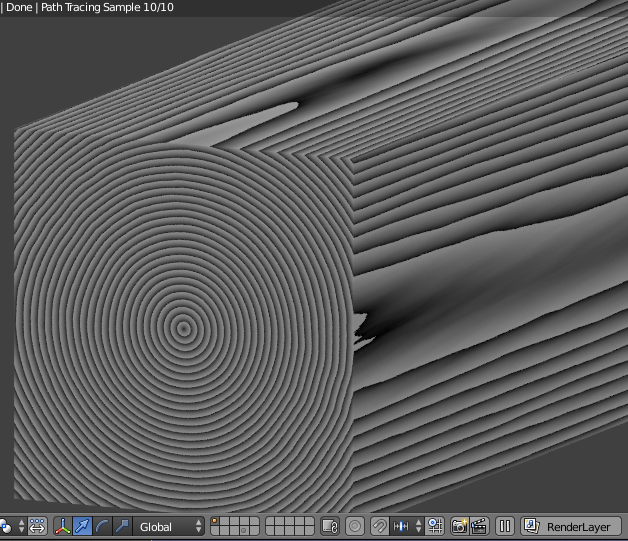The height and width of the screenshot is (541, 628).
Task: Toggle the snap magnet icon
Action: [380, 526]
